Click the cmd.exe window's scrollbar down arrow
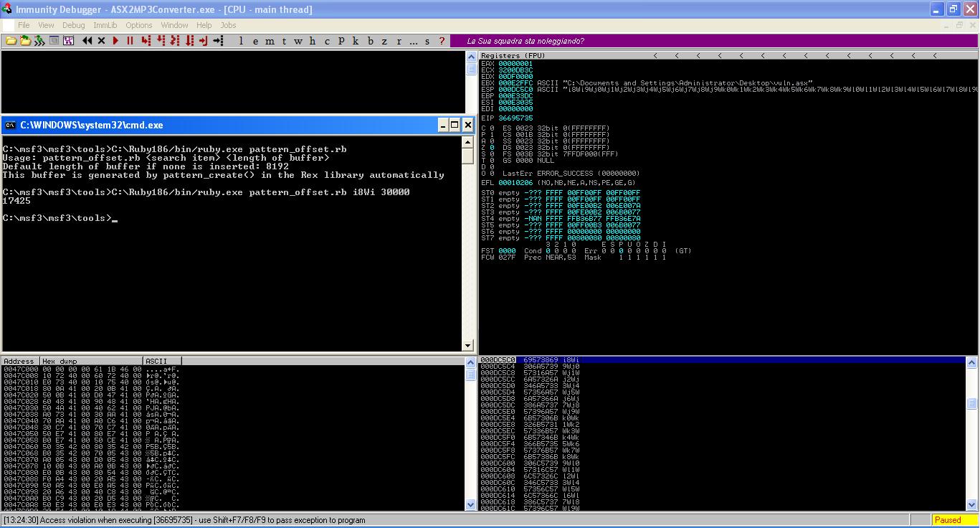980x528 pixels. coord(467,346)
